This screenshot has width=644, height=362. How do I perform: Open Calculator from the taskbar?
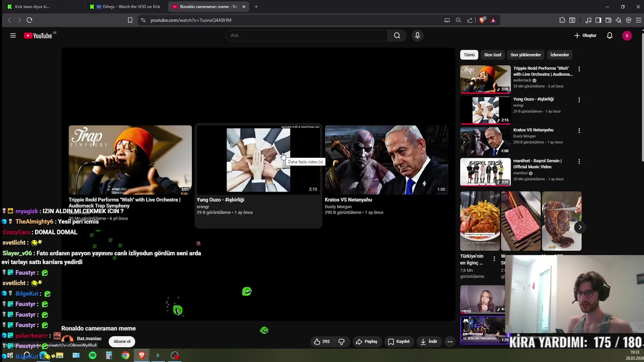pos(109,355)
